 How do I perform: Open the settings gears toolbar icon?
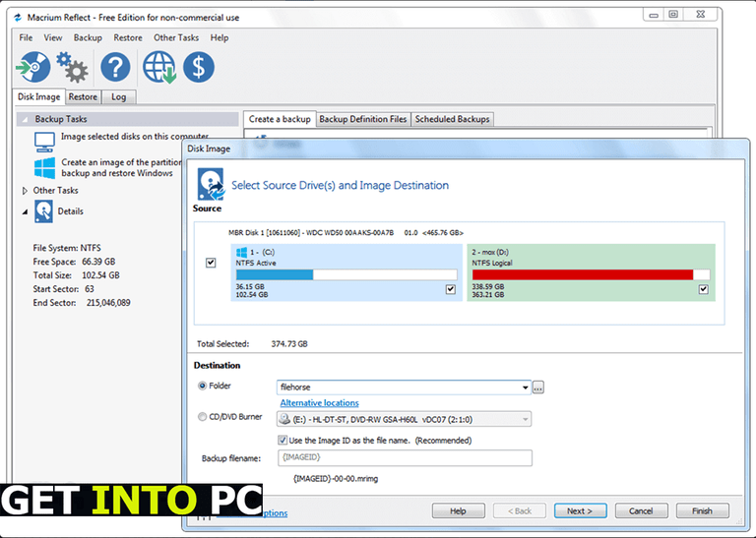[72, 67]
